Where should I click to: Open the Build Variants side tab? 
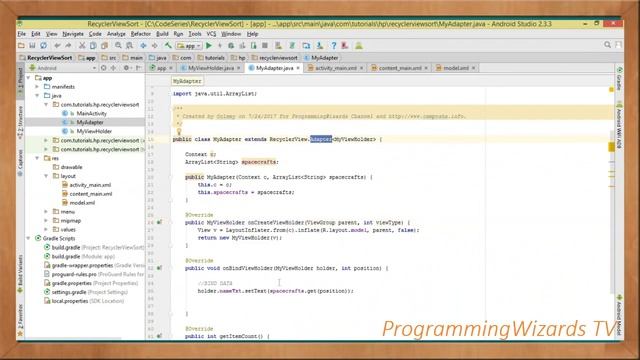click(x=20, y=274)
